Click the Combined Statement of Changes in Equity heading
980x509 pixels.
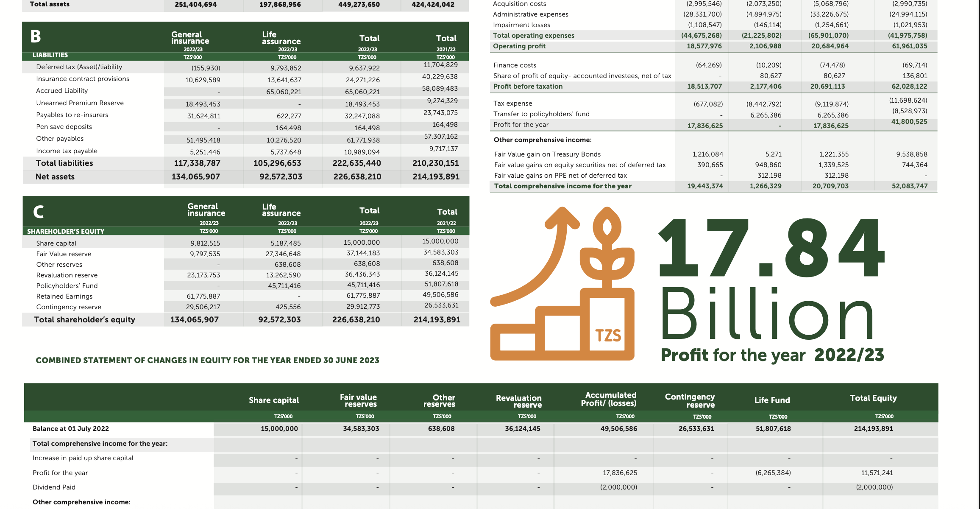coord(207,361)
